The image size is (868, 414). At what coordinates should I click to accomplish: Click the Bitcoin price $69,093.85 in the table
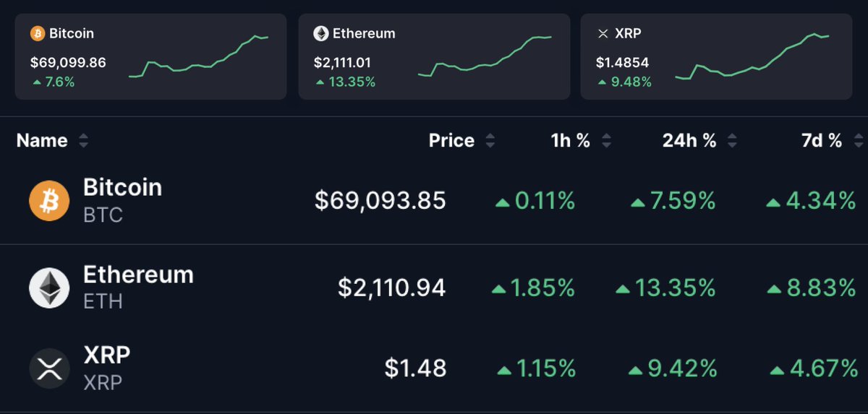[x=380, y=201]
